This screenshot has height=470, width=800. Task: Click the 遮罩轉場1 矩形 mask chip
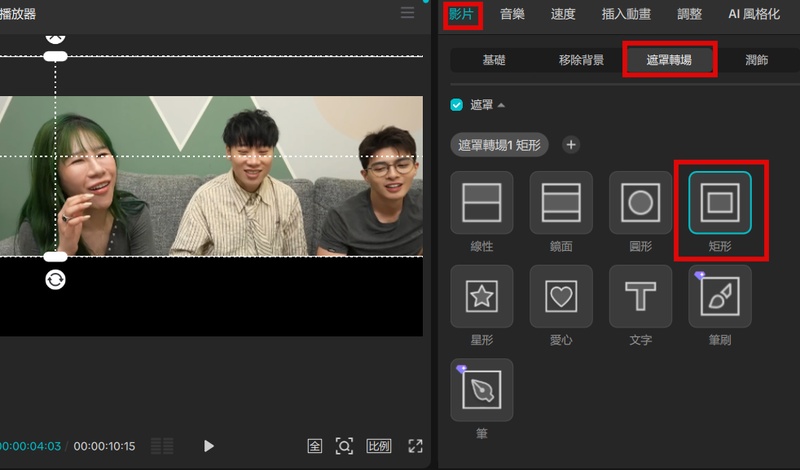coord(499,145)
